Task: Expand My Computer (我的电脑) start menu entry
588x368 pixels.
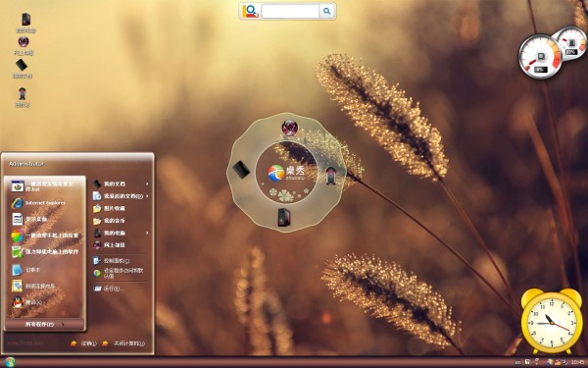Action: [x=121, y=234]
